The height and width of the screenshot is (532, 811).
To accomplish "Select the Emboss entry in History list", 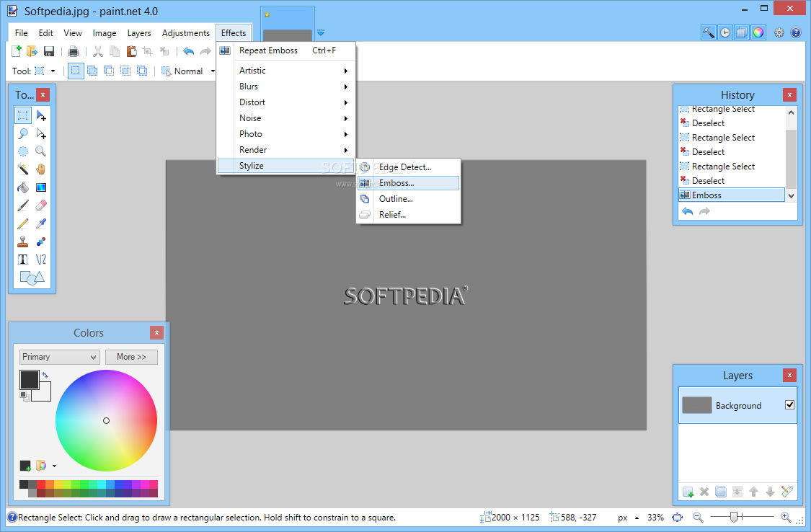I will coord(732,195).
